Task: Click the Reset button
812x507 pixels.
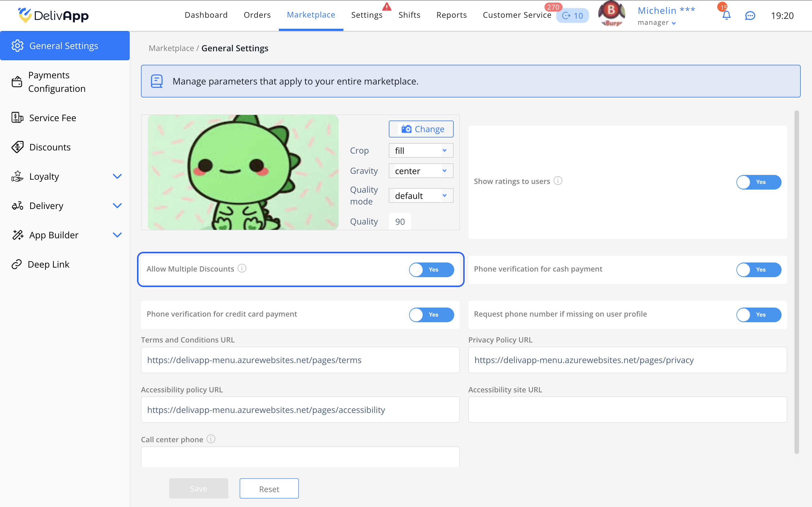Action: (x=269, y=489)
